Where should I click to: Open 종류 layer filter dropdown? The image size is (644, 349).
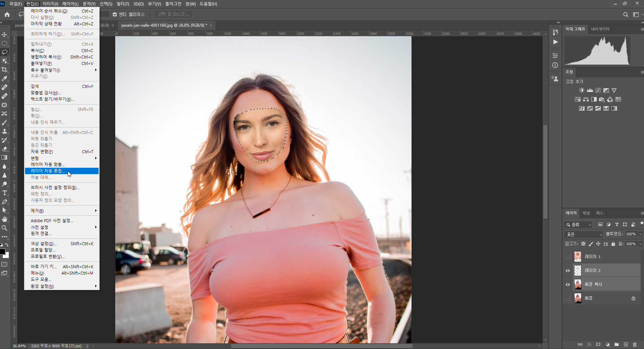578,225
